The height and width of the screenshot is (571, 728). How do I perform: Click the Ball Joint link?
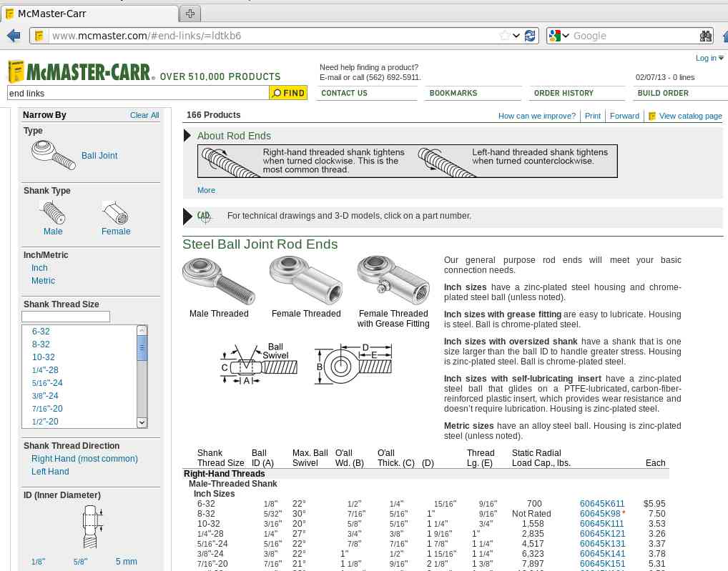click(x=99, y=155)
